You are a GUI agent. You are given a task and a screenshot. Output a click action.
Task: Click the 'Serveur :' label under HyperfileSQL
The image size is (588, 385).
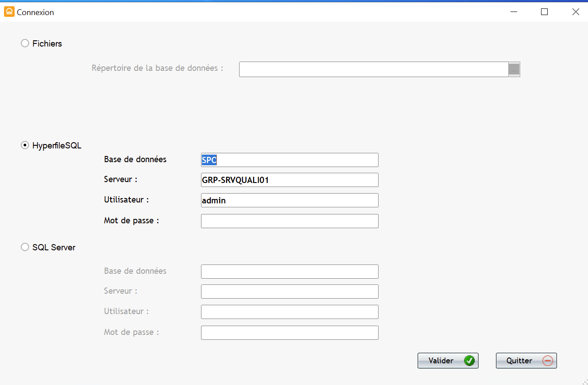pos(120,179)
